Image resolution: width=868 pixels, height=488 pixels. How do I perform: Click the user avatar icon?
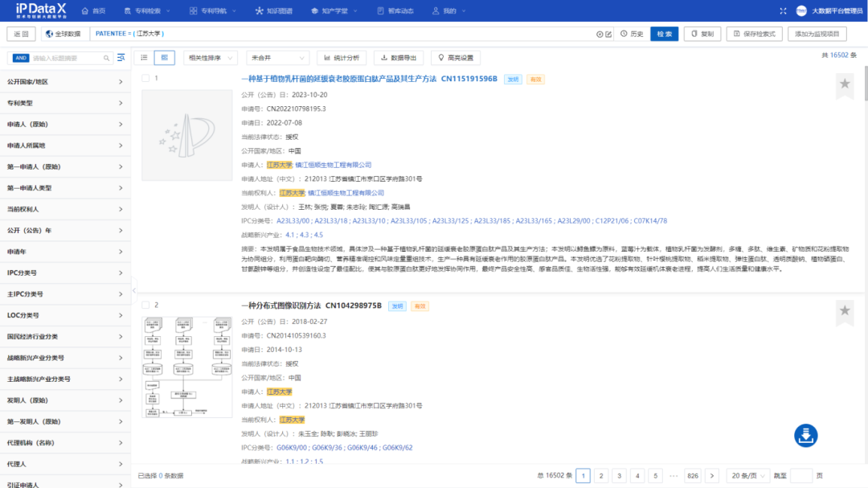tap(801, 10)
